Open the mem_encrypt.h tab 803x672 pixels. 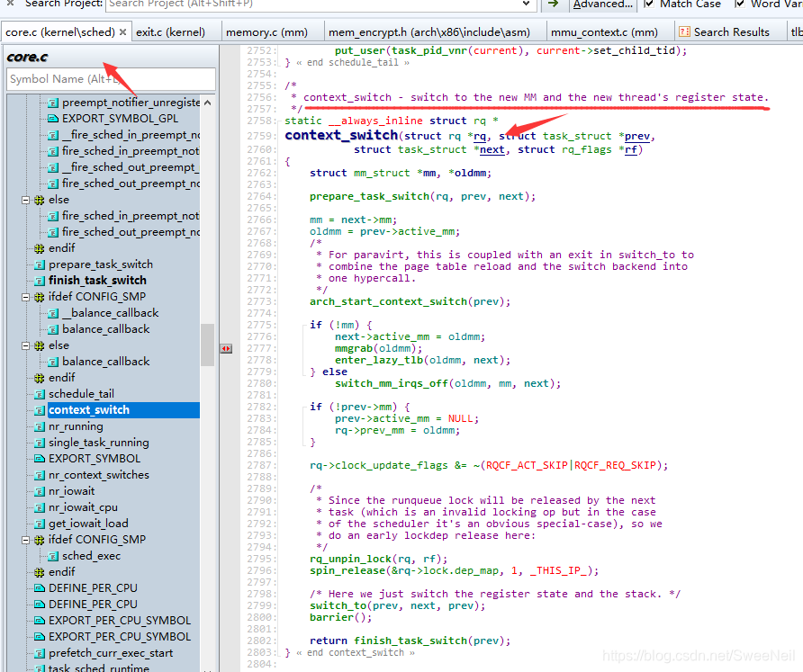[429, 32]
